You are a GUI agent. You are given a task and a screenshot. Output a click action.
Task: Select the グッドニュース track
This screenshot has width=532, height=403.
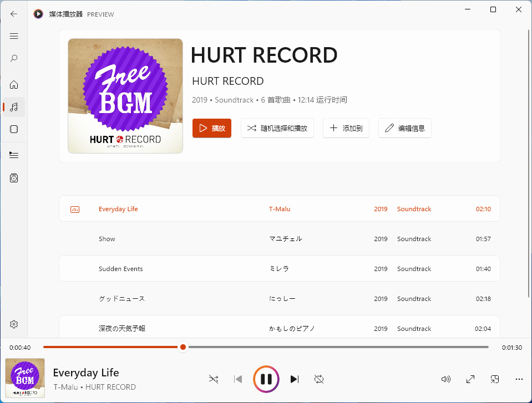(279, 299)
